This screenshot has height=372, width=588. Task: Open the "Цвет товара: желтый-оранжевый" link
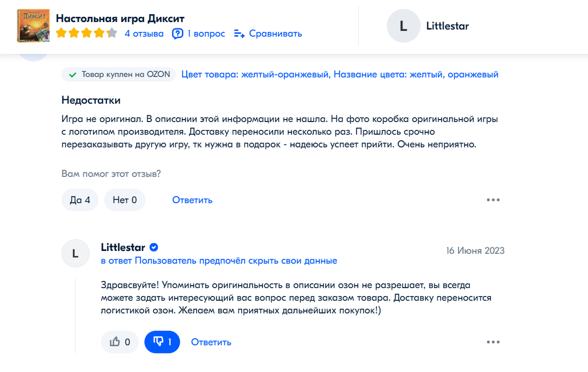click(255, 74)
